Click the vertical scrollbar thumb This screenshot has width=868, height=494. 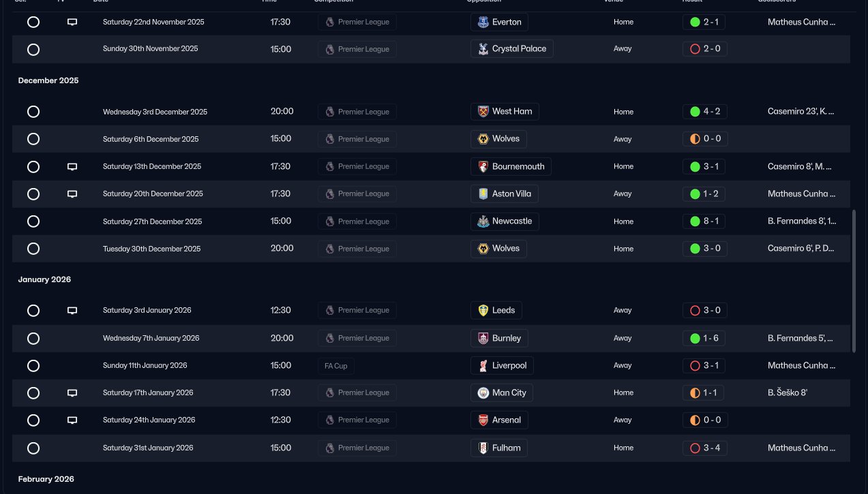[854, 281]
